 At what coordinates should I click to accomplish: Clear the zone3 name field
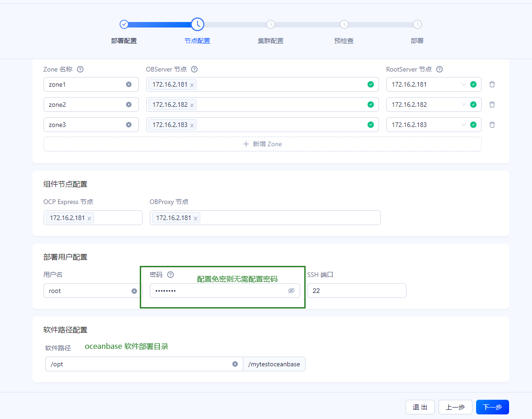(129, 125)
